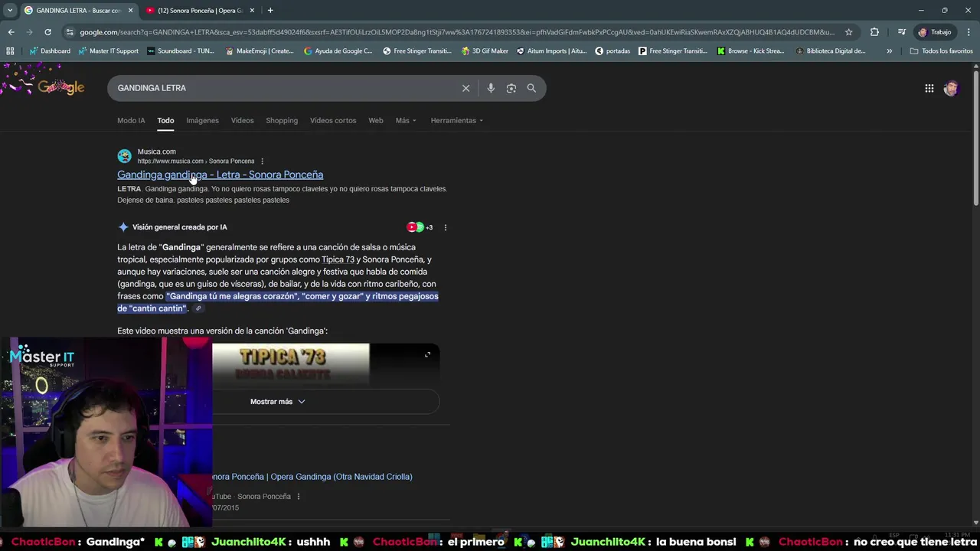Reload the page with the refresh icon

pos(47,32)
